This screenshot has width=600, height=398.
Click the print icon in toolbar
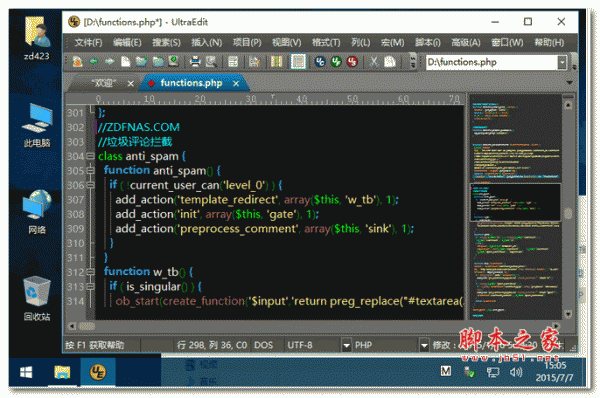(195, 62)
